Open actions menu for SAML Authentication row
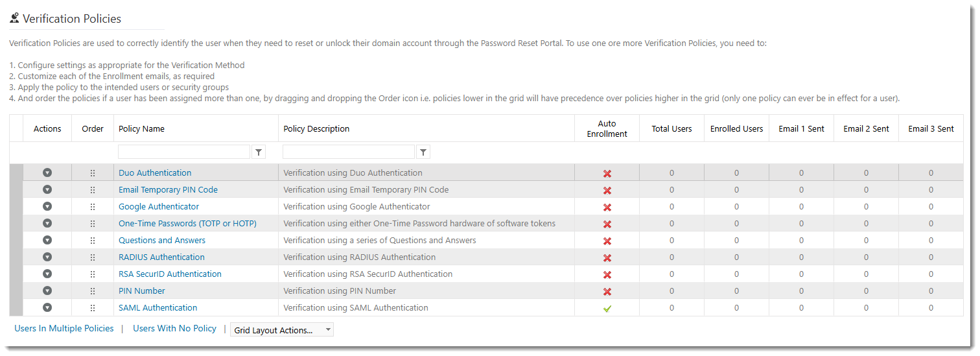This screenshot has width=980, height=356. pyautogui.click(x=47, y=307)
